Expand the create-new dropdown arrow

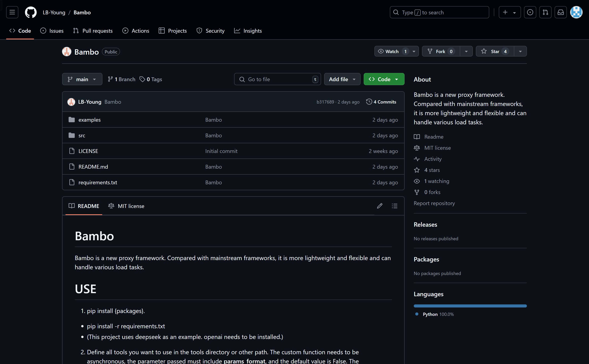click(x=514, y=13)
